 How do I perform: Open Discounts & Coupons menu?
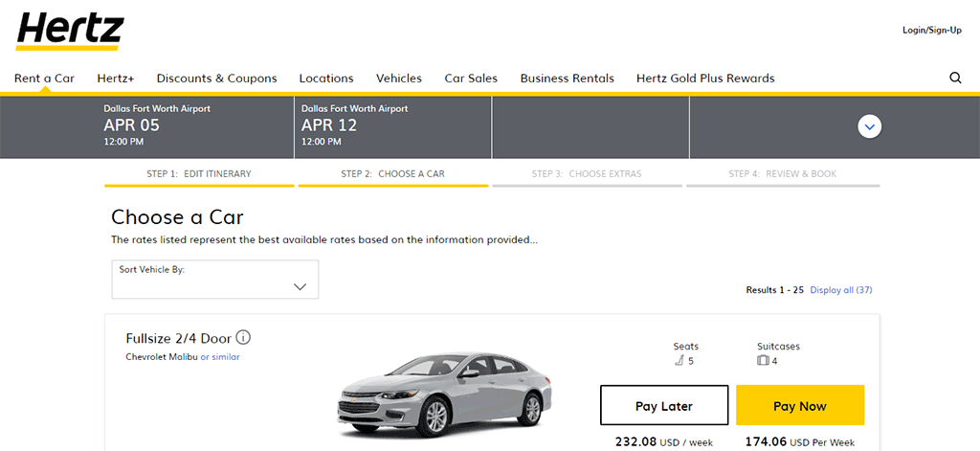click(217, 79)
